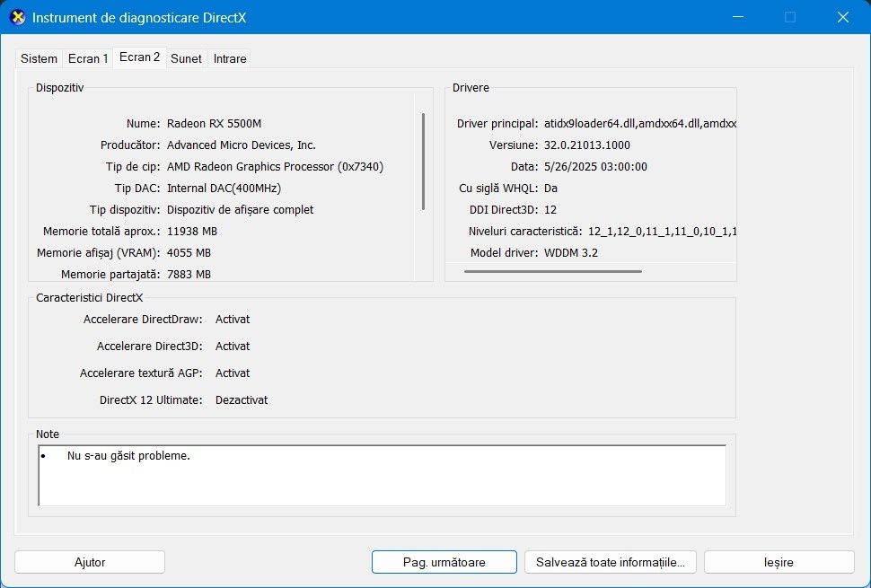Image resolution: width=871 pixels, height=588 pixels.
Task: Click the Internal DAC(400MHz) value
Action: 224,189
